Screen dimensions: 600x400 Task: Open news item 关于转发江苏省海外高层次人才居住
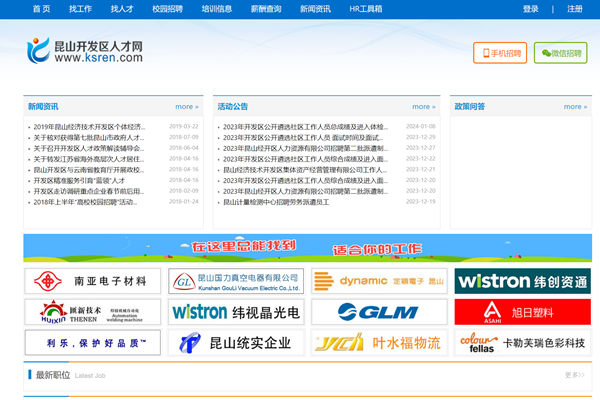point(89,159)
